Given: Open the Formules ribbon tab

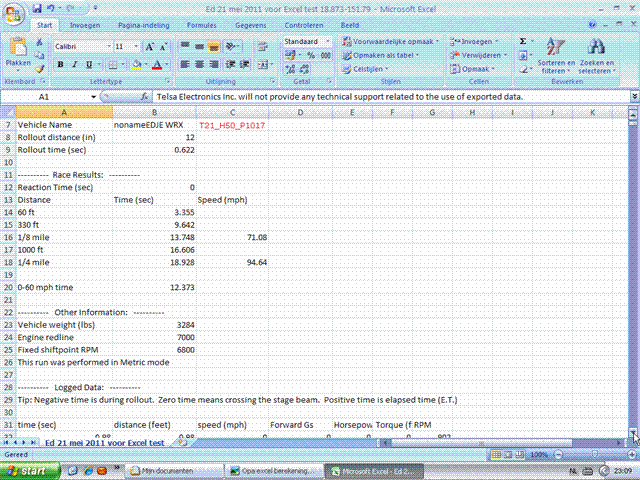Looking at the screenshot, I should click(x=202, y=25).
